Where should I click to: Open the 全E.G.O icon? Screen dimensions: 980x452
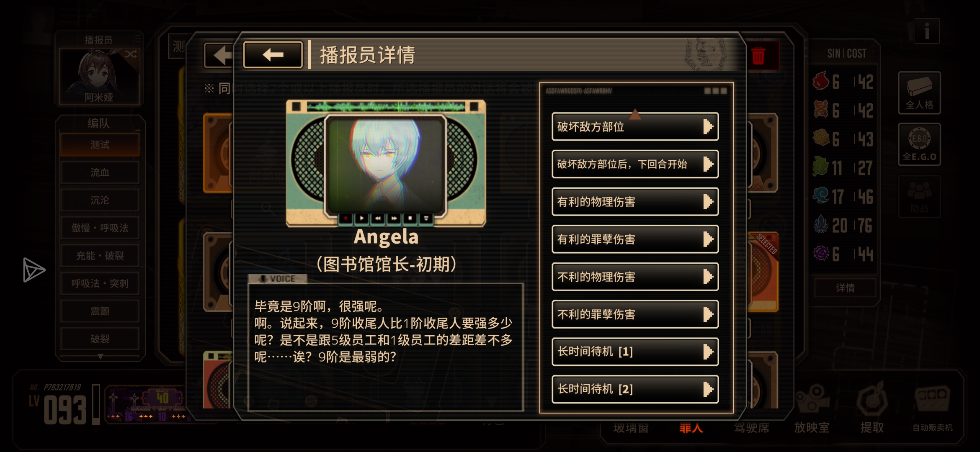[x=919, y=144]
